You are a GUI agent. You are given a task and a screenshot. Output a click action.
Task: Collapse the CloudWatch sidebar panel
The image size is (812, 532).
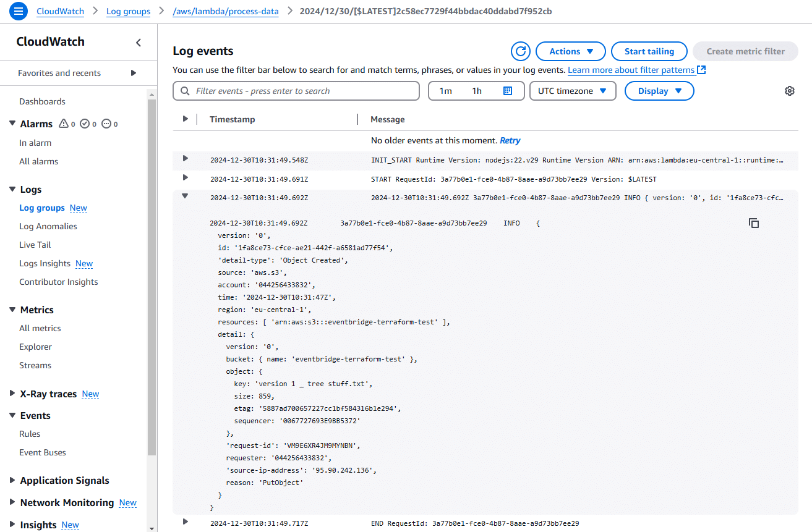139,43
